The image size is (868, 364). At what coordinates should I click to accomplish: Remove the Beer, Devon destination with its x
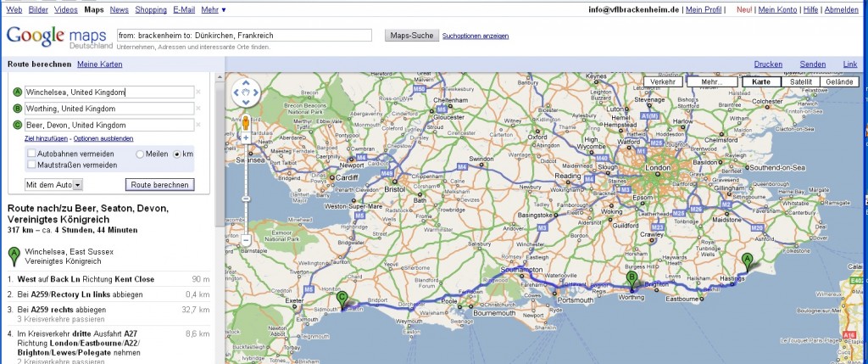[x=198, y=125]
